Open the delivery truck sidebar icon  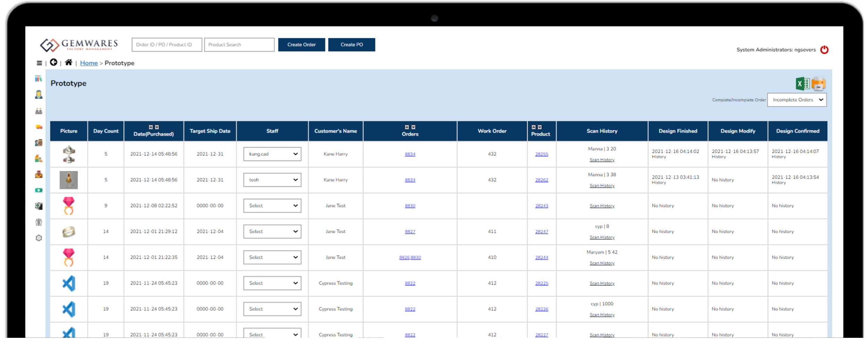pos(39,127)
